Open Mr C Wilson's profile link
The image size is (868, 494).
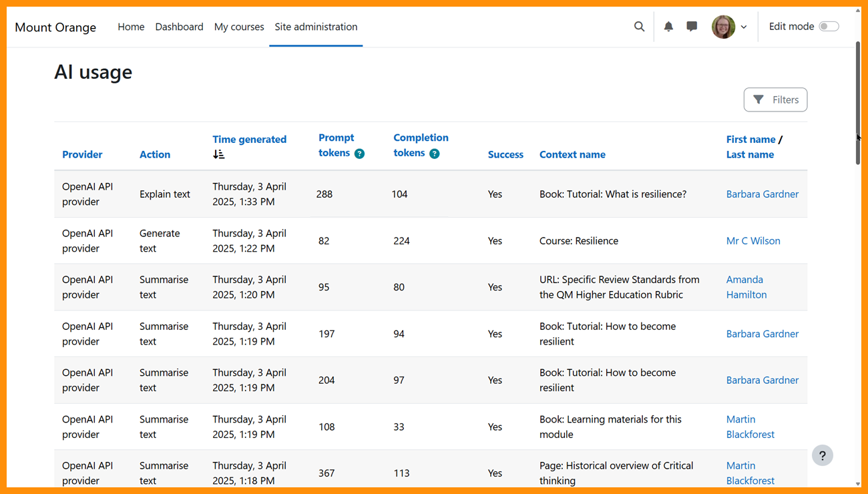pos(753,241)
